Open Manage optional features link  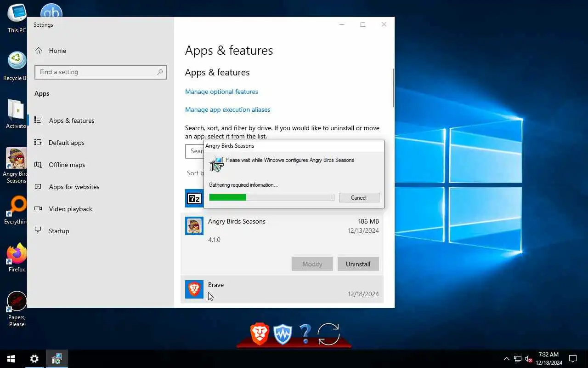[x=221, y=92]
